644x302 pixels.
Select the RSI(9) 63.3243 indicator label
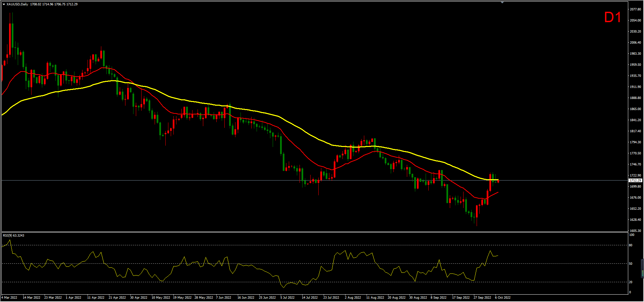click(x=14, y=236)
